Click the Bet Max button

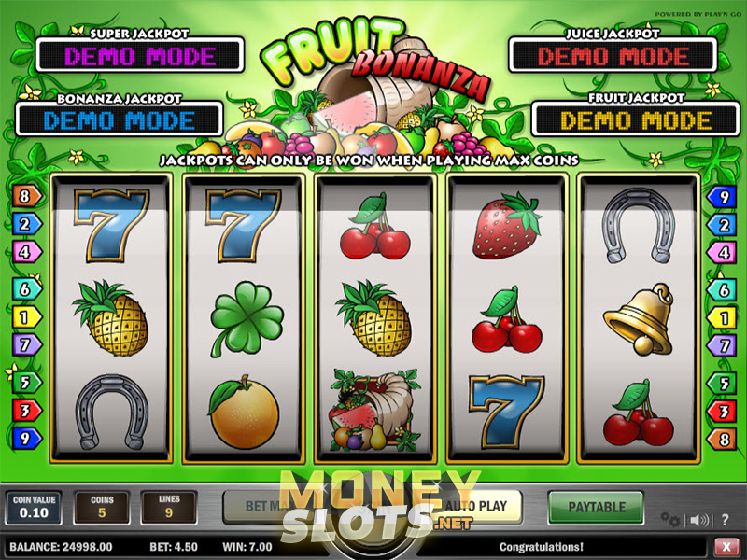267,507
